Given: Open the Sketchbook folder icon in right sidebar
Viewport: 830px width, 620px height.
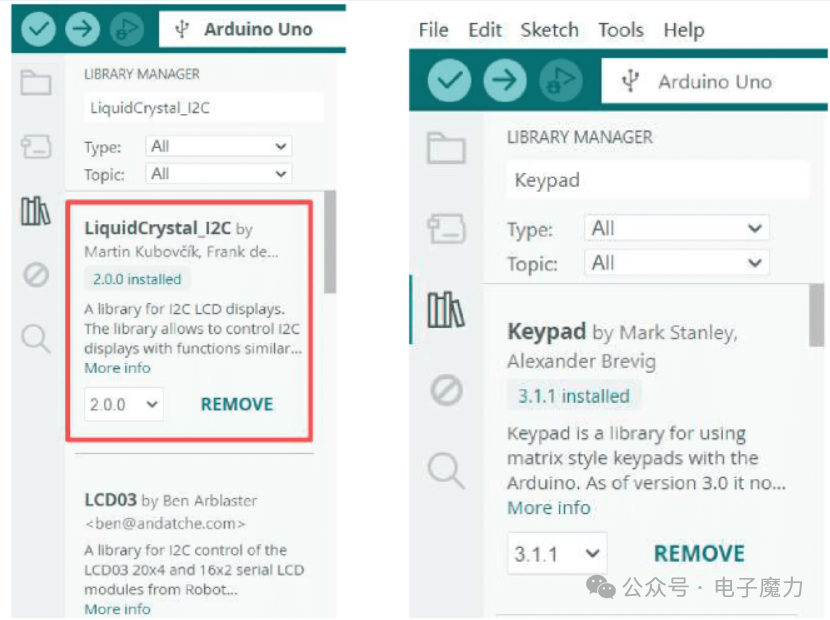Looking at the screenshot, I should (446, 148).
